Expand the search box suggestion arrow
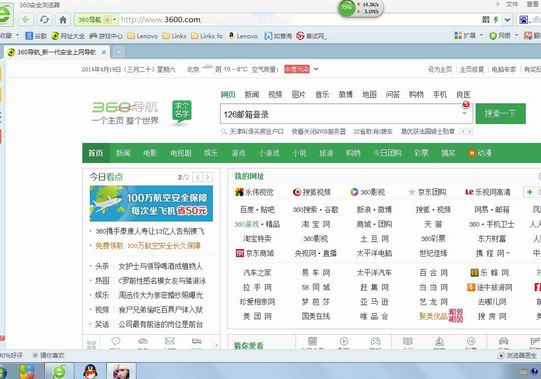 pyautogui.click(x=464, y=113)
